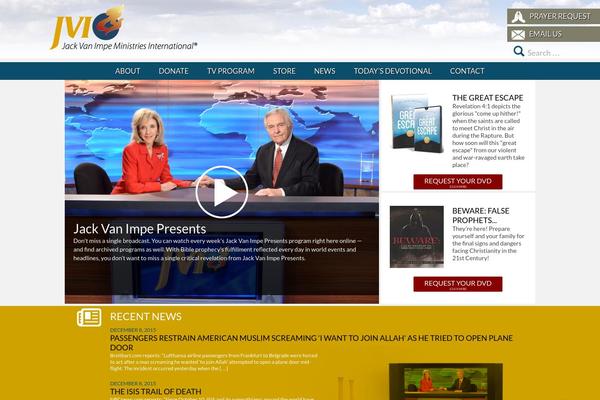The width and height of the screenshot is (600, 400).
Task: Open The Great Escape heading
Action: pyautogui.click(x=488, y=98)
